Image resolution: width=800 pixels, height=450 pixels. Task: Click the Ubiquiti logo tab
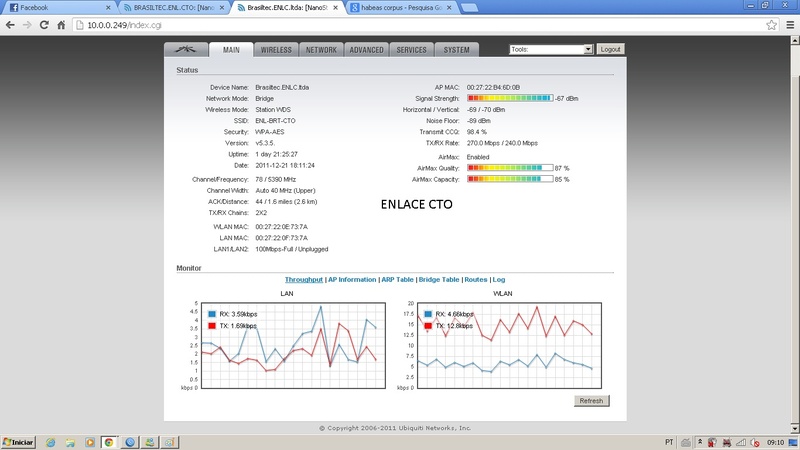(x=185, y=49)
